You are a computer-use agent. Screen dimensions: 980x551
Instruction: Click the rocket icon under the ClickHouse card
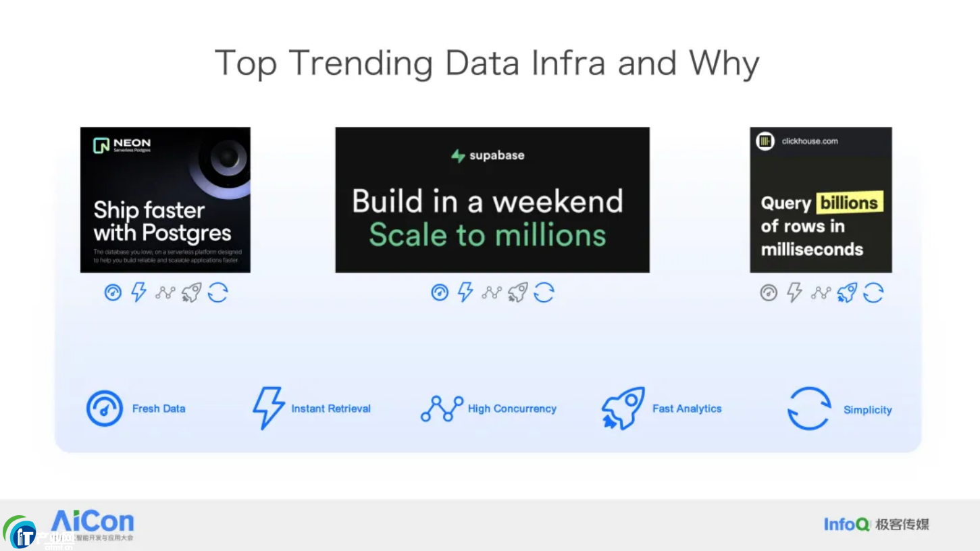[x=847, y=292]
